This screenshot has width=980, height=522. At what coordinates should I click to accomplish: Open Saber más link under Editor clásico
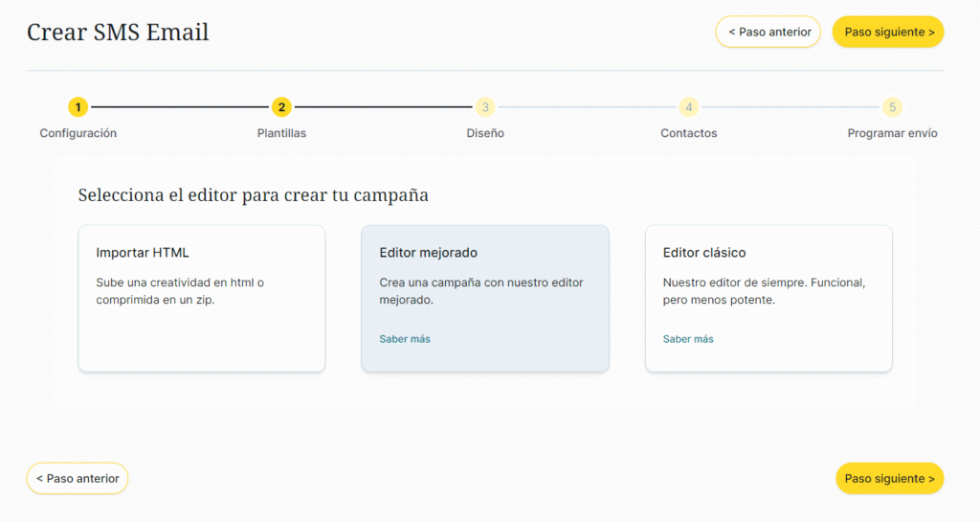pyautogui.click(x=688, y=339)
